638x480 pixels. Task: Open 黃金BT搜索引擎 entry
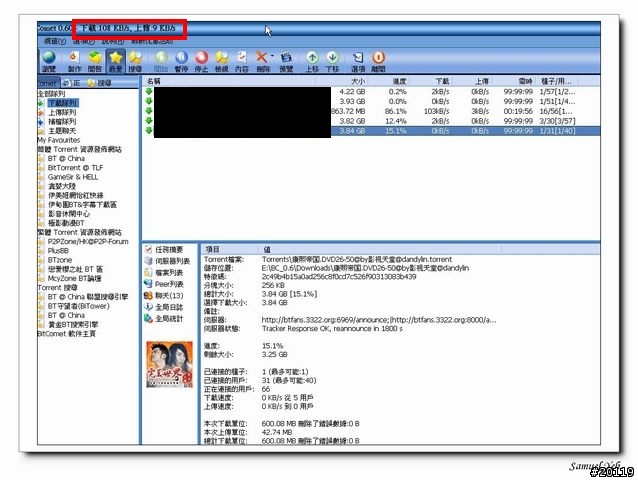coord(73,325)
